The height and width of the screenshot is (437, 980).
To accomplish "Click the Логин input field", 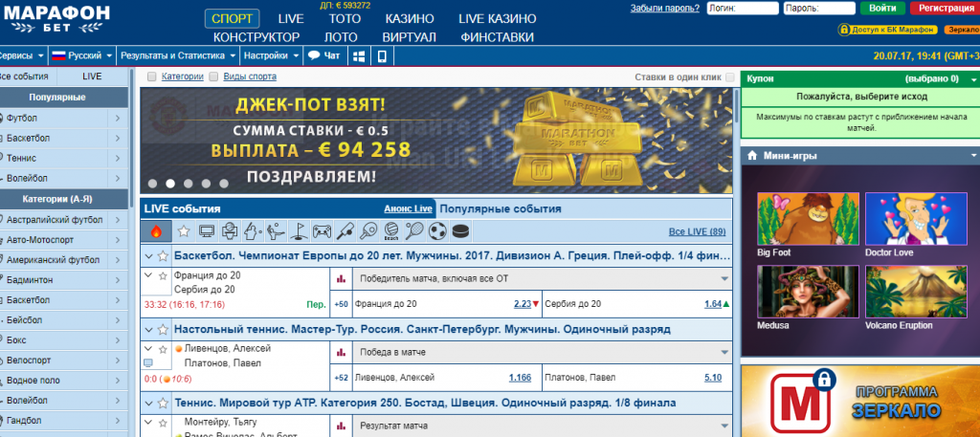I will coord(746,8).
